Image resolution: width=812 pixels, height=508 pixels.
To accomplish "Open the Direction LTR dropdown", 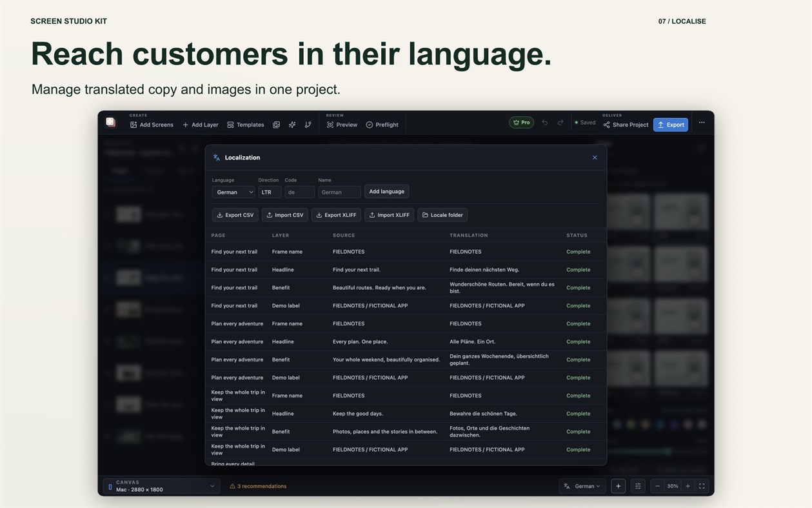I will tap(270, 192).
